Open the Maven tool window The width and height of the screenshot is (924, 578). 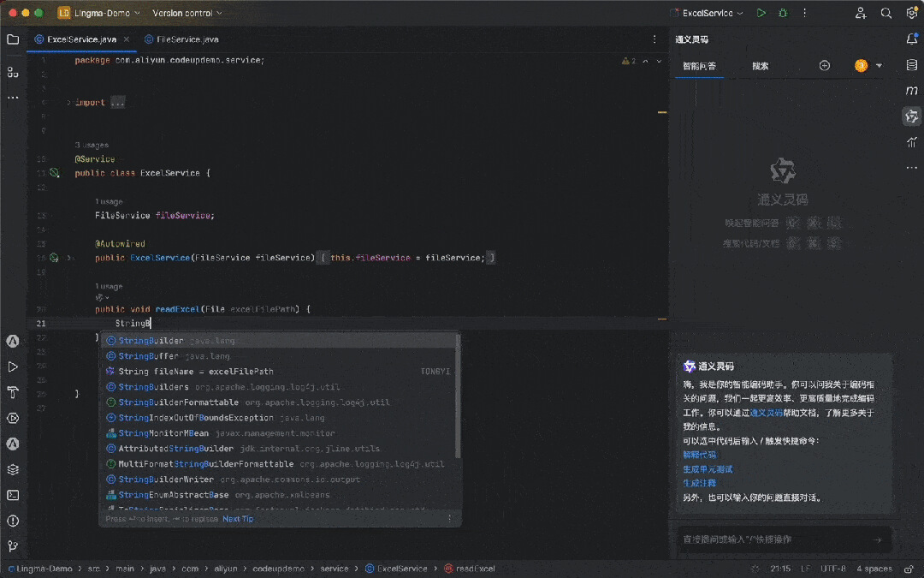tap(912, 91)
